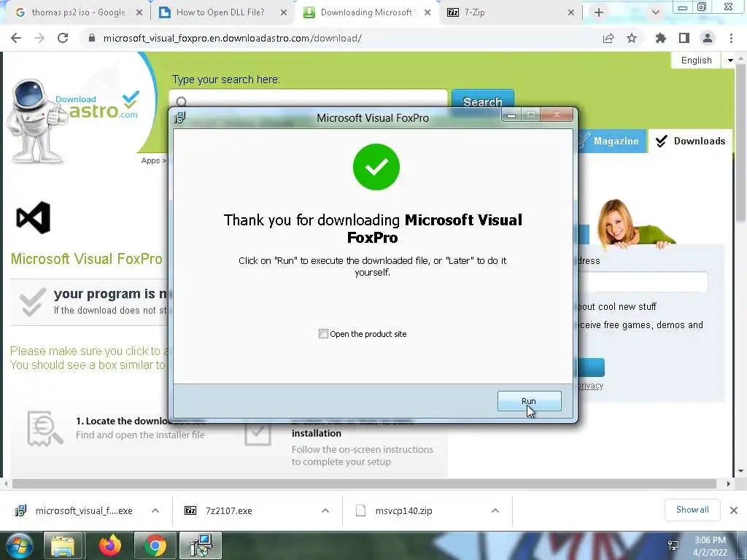Click the network icon in system tray
Viewport: 747px width, 560px height.
[673, 545]
